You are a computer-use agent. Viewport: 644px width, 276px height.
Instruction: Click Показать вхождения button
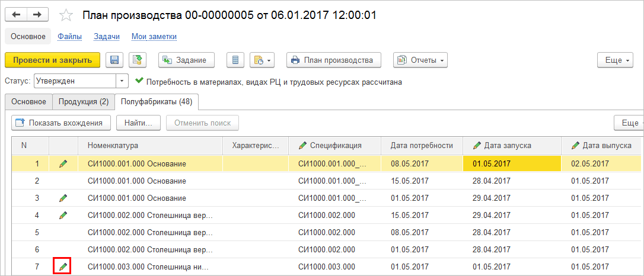click(x=62, y=123)
